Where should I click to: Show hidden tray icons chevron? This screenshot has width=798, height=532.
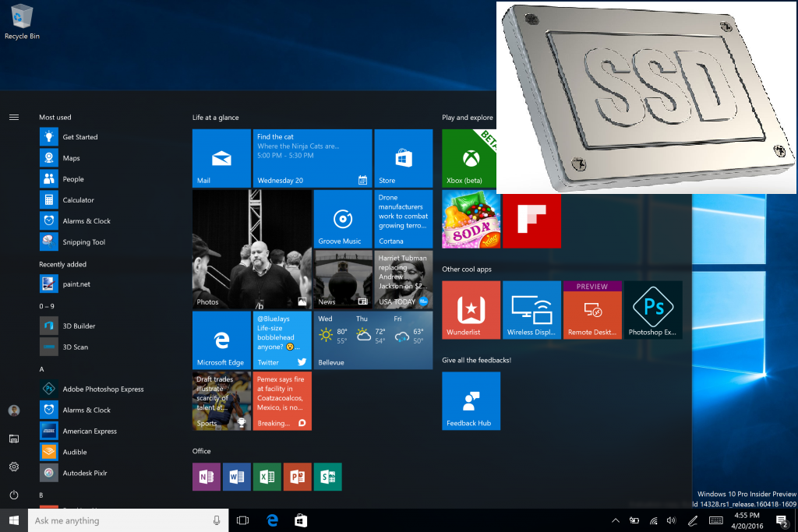pos(616,520)
